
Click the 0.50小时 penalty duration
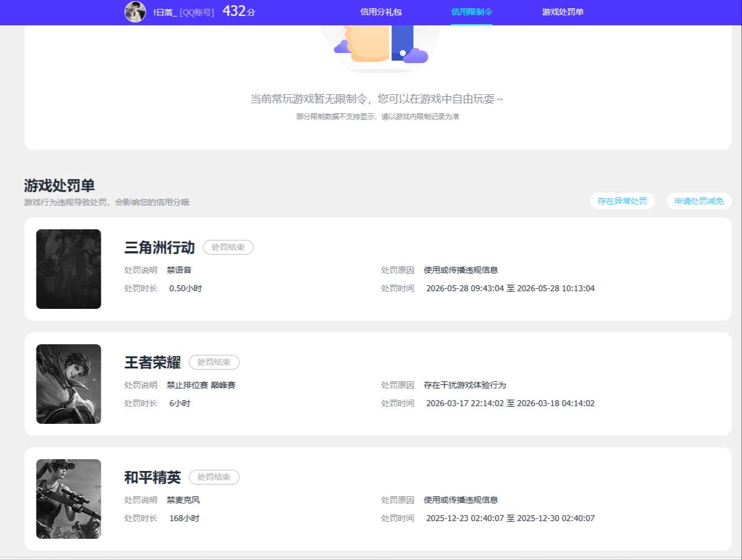coord(186,288)
